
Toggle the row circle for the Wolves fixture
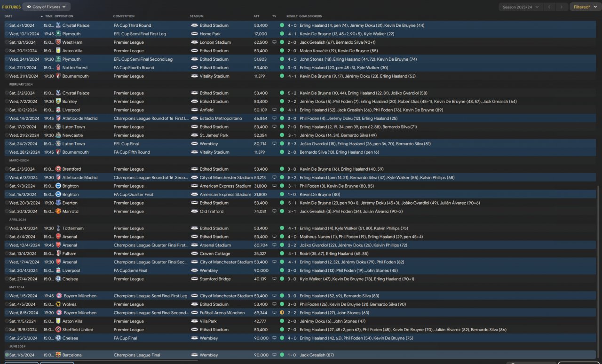(7, 305)
